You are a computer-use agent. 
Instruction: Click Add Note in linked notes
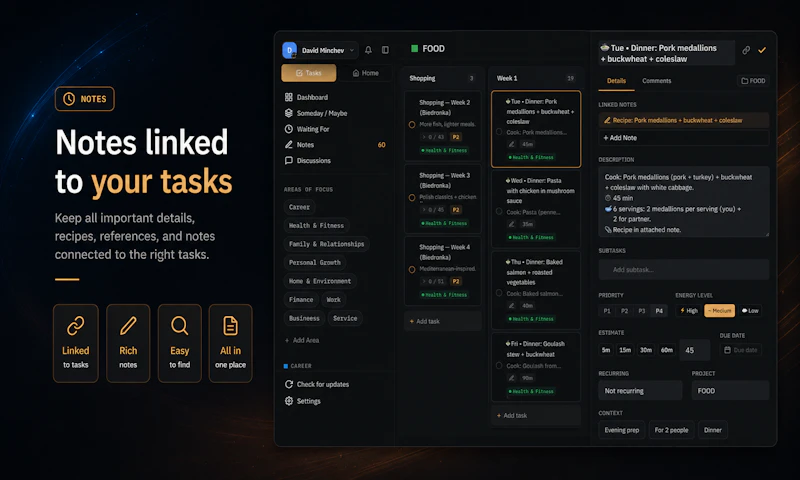coord(684,138)
